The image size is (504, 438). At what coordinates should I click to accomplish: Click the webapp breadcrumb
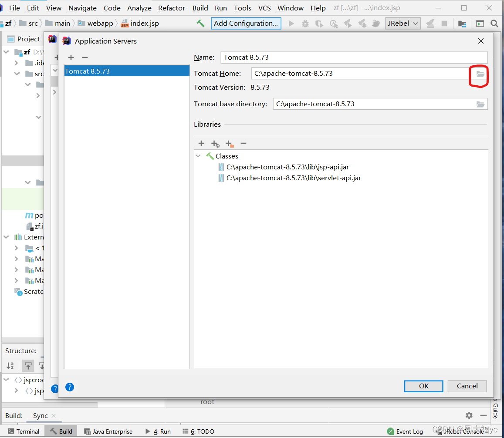[x=96, y=24]
